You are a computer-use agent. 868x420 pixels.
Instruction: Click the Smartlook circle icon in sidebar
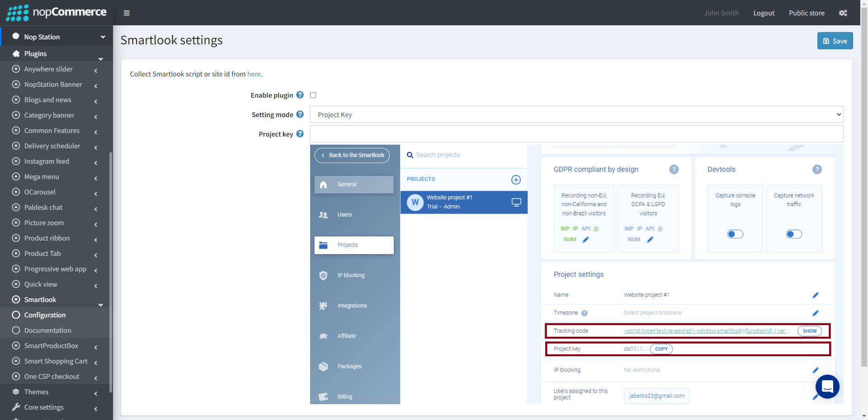point(16,299)
